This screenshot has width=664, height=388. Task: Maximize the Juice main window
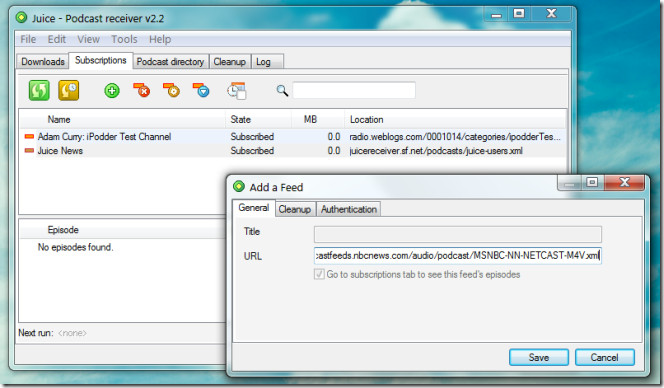[519, 14]
